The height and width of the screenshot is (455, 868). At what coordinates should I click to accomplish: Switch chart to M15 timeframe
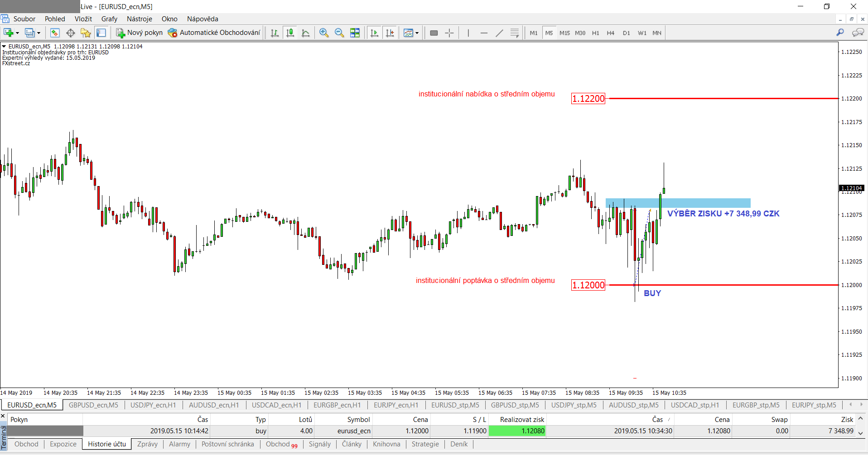[564, 33]
